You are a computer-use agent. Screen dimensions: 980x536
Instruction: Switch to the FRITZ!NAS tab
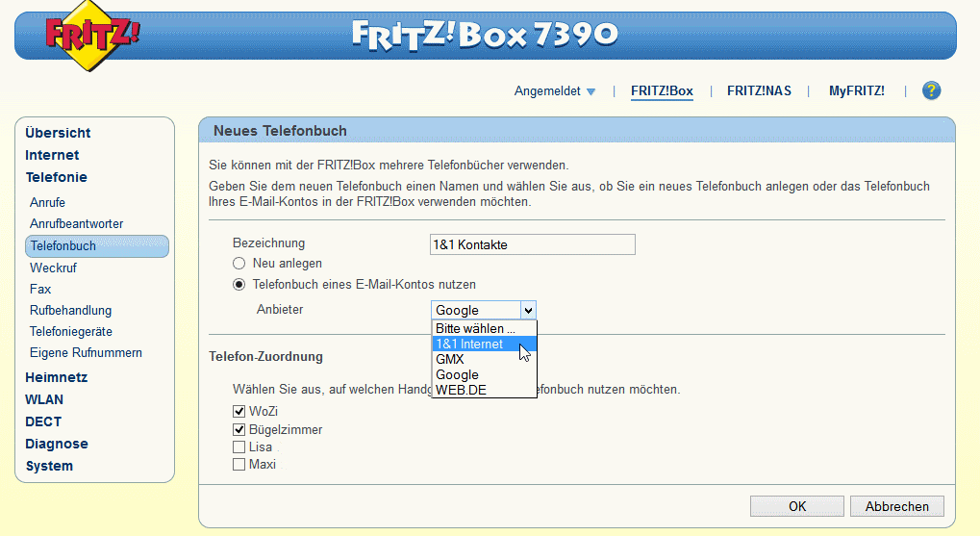759,91
